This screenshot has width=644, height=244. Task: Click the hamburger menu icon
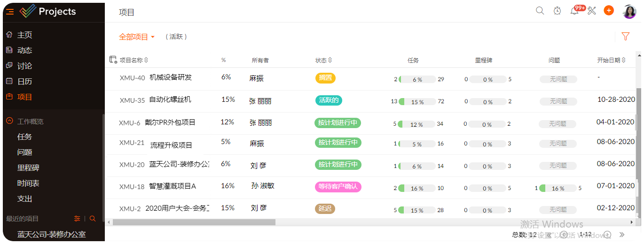[10, 12]
